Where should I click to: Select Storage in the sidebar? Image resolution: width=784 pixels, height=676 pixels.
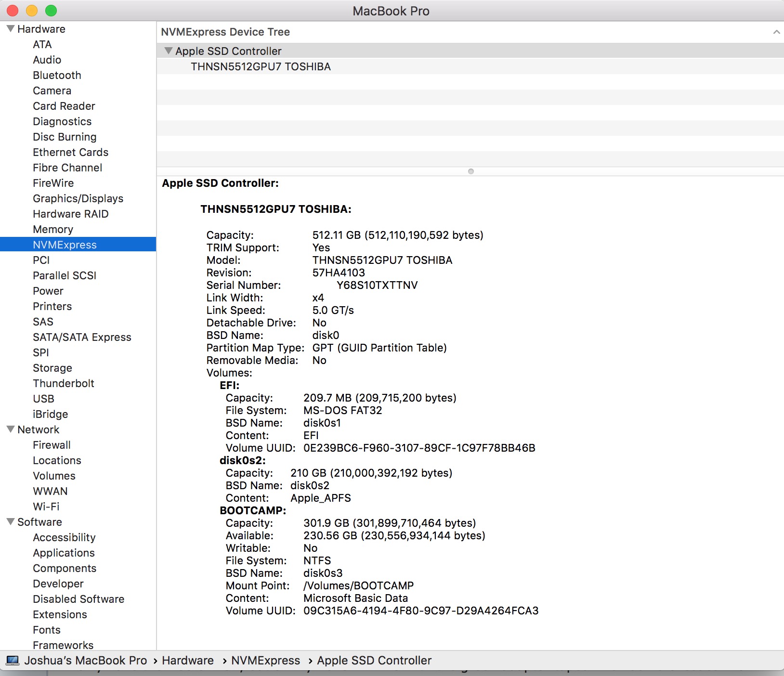click(52, 368)
